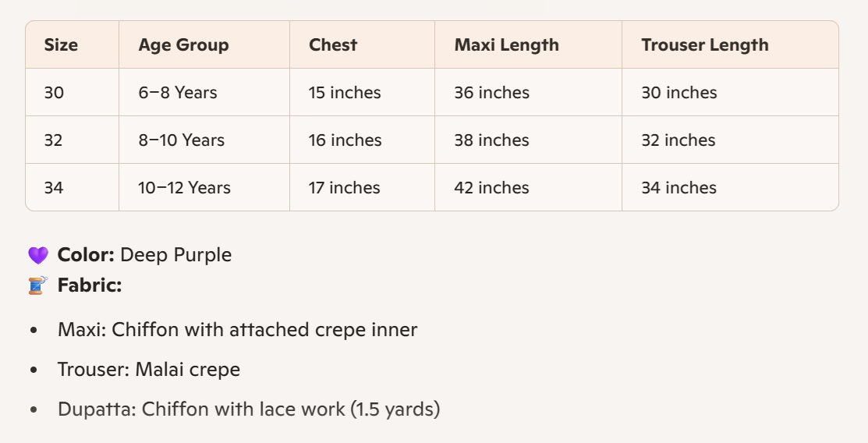
Task: Click the 10–12 Years cell
Action: (x=184, y=188)
